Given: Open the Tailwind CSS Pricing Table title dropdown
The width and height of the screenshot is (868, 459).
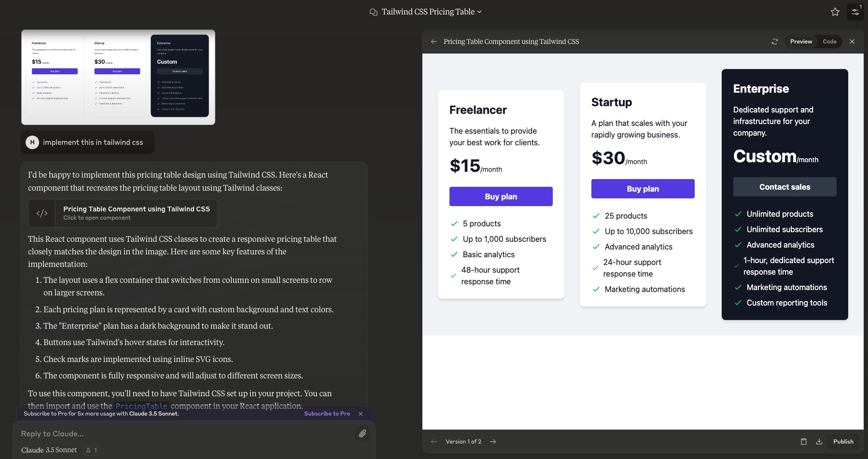Looking at the screenshot, I should (432, 12).
